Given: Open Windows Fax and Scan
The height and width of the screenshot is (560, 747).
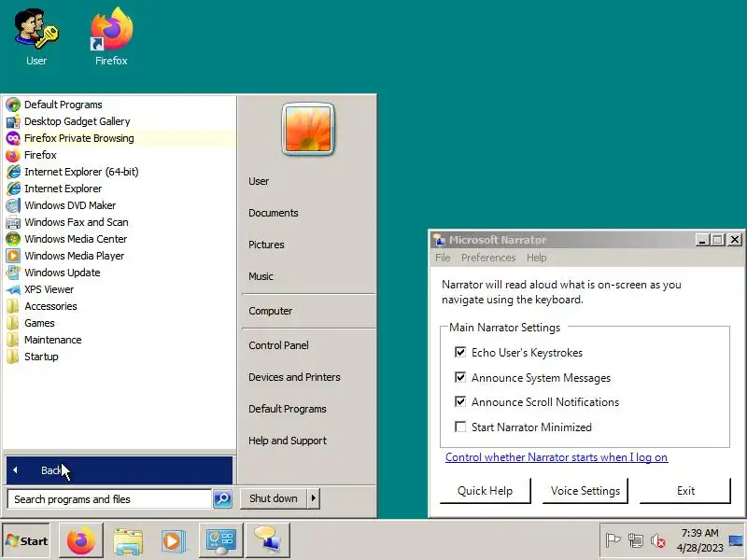Looking at the screenshot, I should pos(120,222).
